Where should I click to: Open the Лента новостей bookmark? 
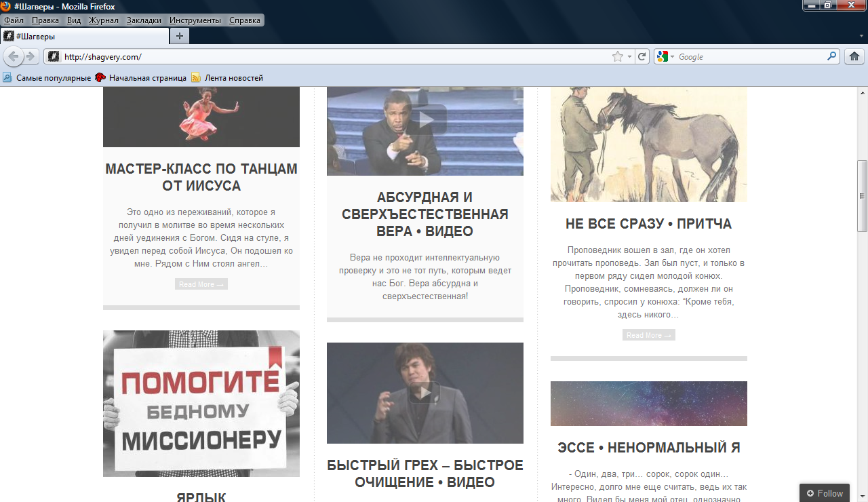(x=233, y=78)
